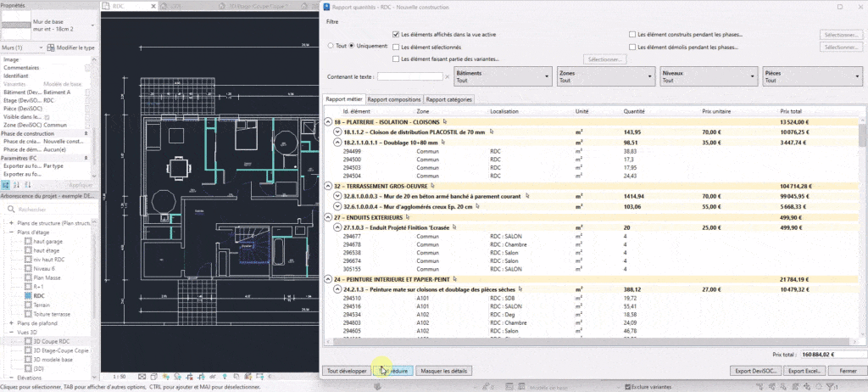Click the visual style cube icon
Viewport: 868px width, 392px height.
pos(154,377)
